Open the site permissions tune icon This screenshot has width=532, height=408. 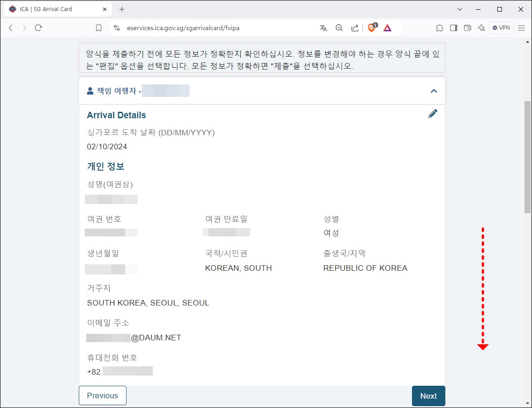[116, 27]
